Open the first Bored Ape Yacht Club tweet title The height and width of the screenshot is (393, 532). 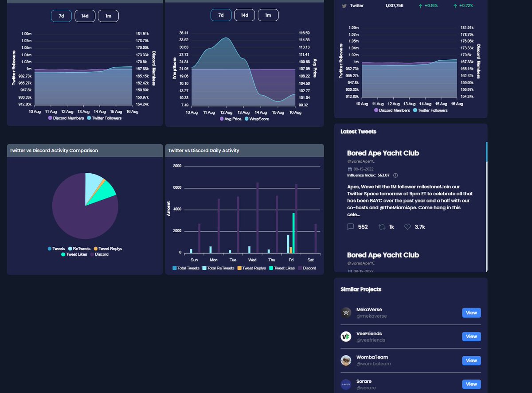pyautogui.click(x=383, y=153)
